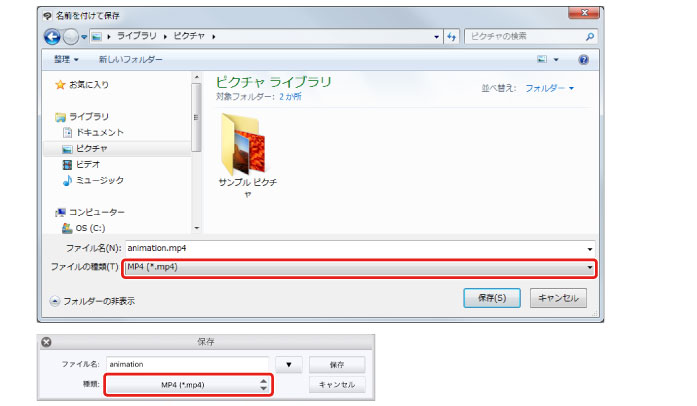The height and width of the screenshot is (406, 697).
Task: Expand the ▼ button in 保存 dialog
Action: click(289, 365)
